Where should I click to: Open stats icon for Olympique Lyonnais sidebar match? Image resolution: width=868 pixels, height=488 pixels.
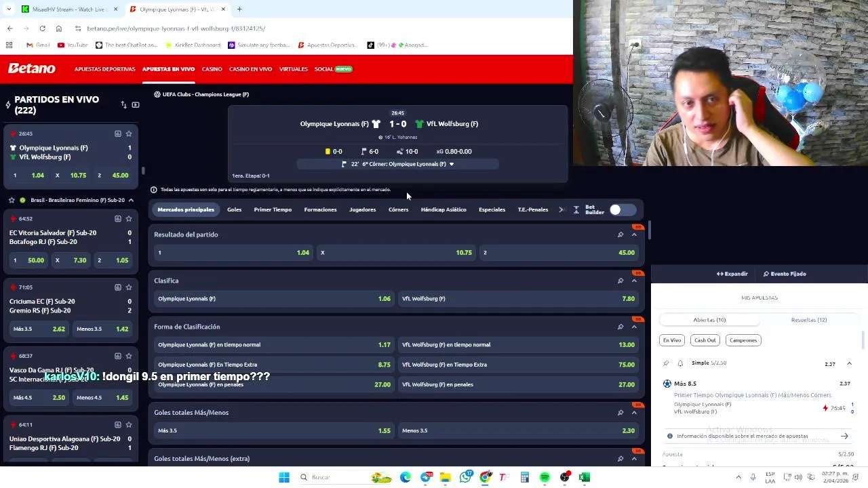[x=118, y=134]
